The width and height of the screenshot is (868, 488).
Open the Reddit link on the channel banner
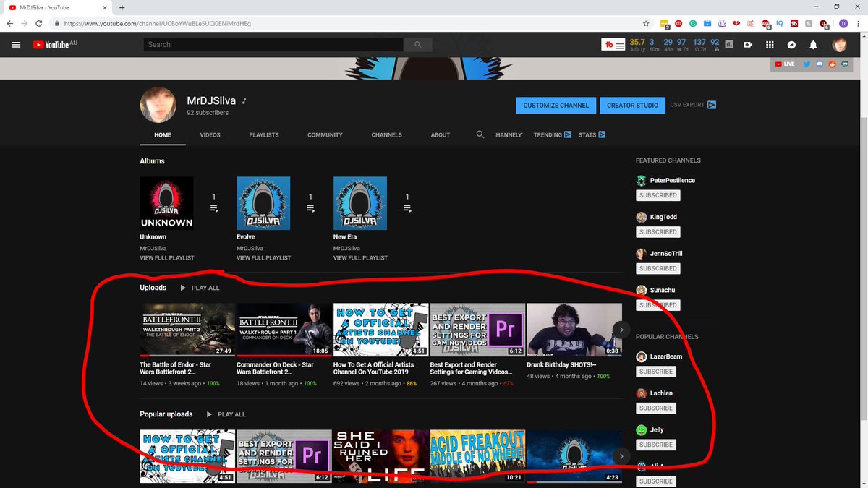click(x=832, y=64)
